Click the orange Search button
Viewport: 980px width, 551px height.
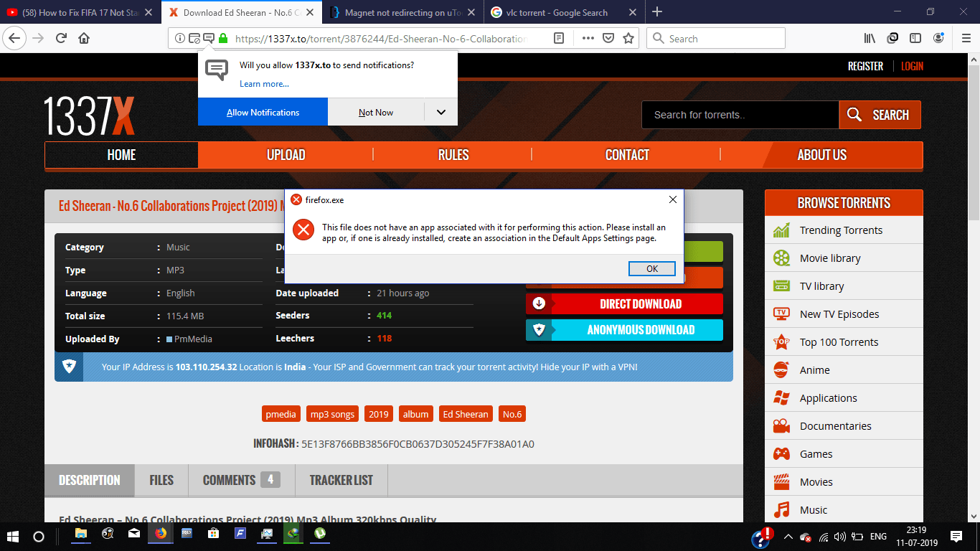pyautogui.click(x=880, y=115)
